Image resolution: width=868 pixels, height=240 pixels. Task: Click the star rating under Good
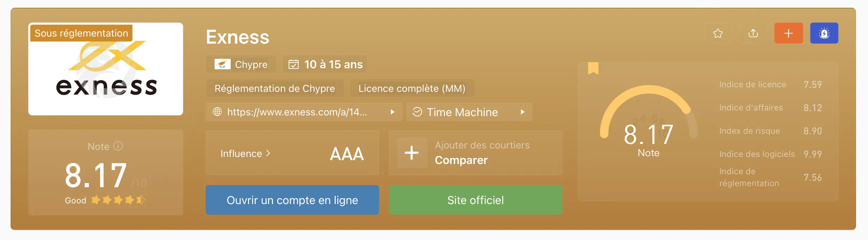(118, 200)
